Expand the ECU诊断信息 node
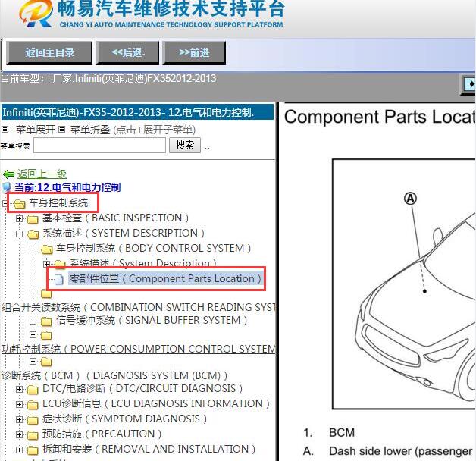 19,405
